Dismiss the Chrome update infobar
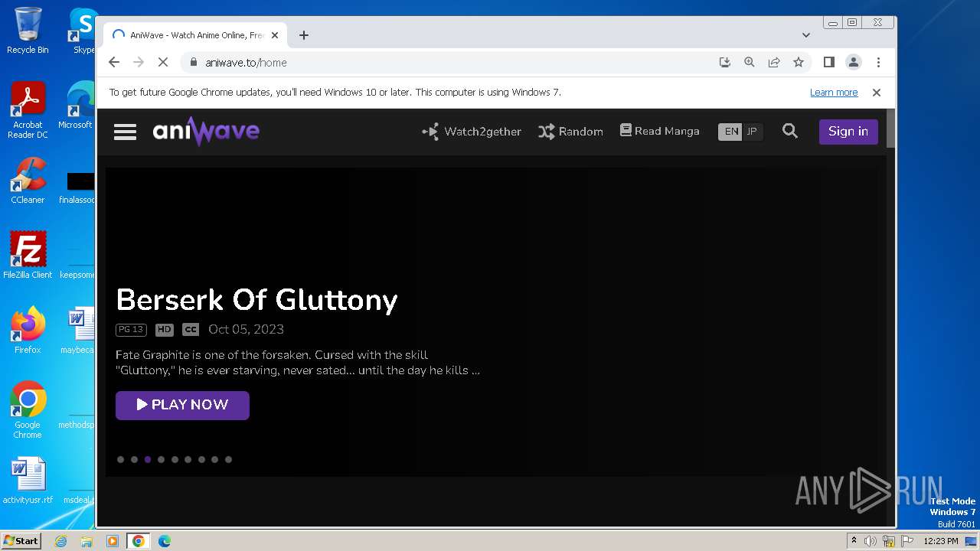The width and height of the screenshot is (980, 551). point(877,93)
